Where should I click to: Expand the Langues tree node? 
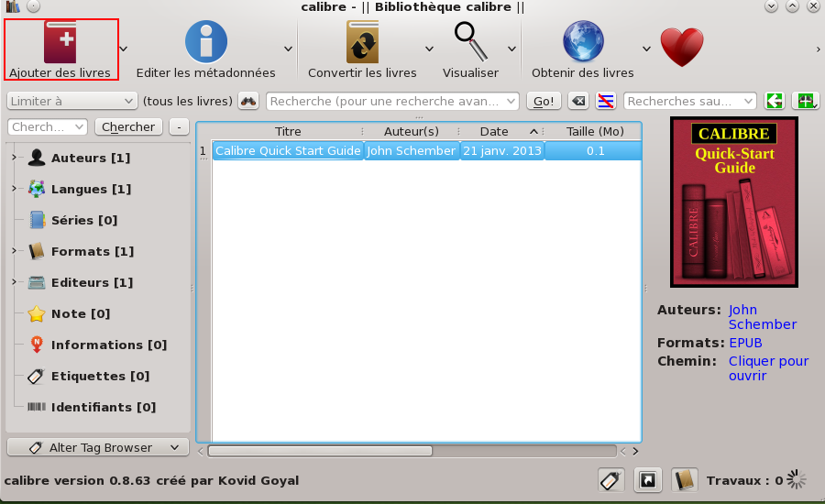point(14,189)
